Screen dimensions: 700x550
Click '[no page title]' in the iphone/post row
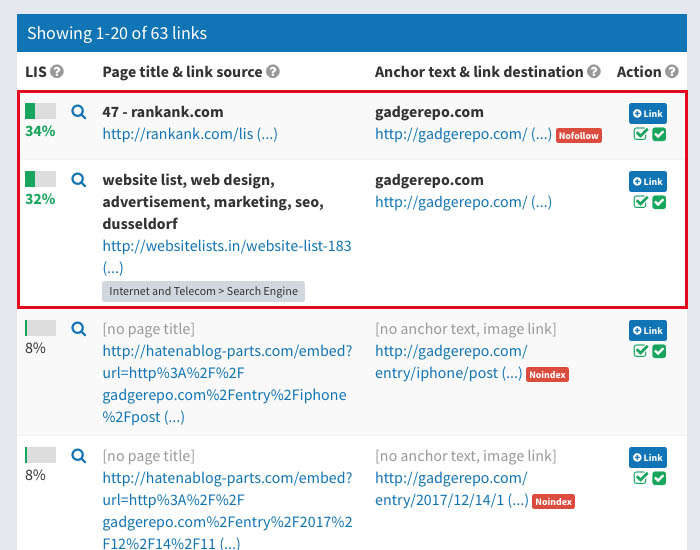click(149, 329)
